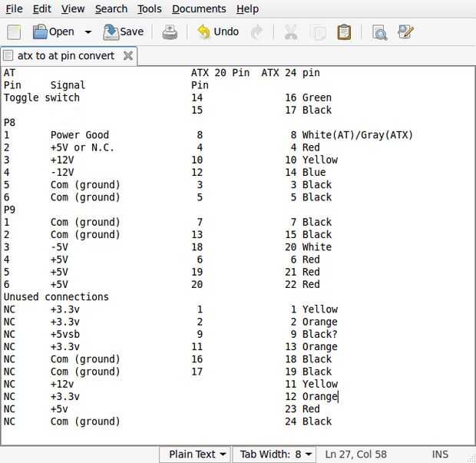The image size is (476, 463).
Task: Click the '+5vsb' text
Action: [65, 334]
